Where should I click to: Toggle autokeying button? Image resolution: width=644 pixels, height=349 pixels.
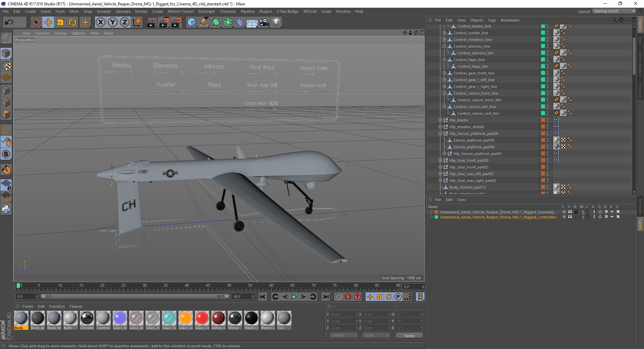348,297
